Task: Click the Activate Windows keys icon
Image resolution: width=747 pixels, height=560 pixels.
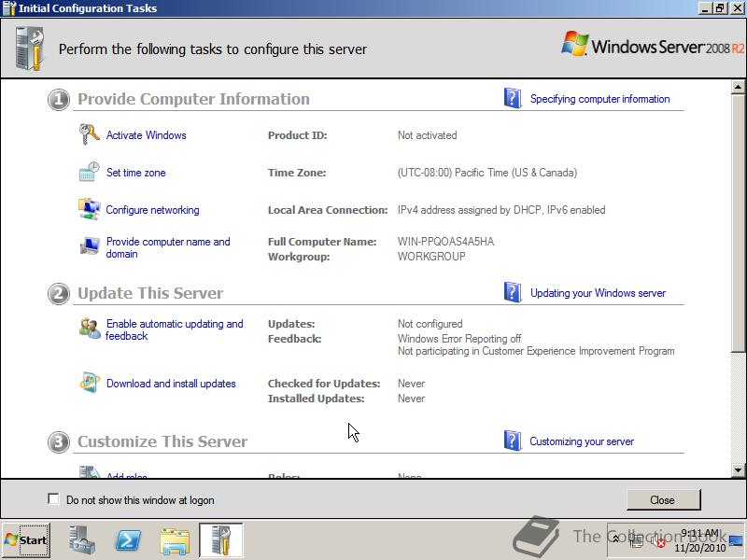Action: [x=89, y=134]
